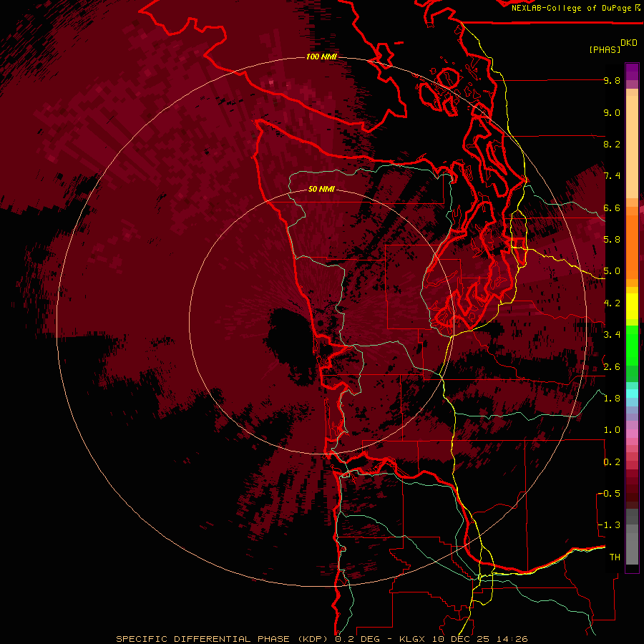Click the 100 NMI range ring label
The height and width of the screenshot is (644, 644).
[x=321, y=57]
